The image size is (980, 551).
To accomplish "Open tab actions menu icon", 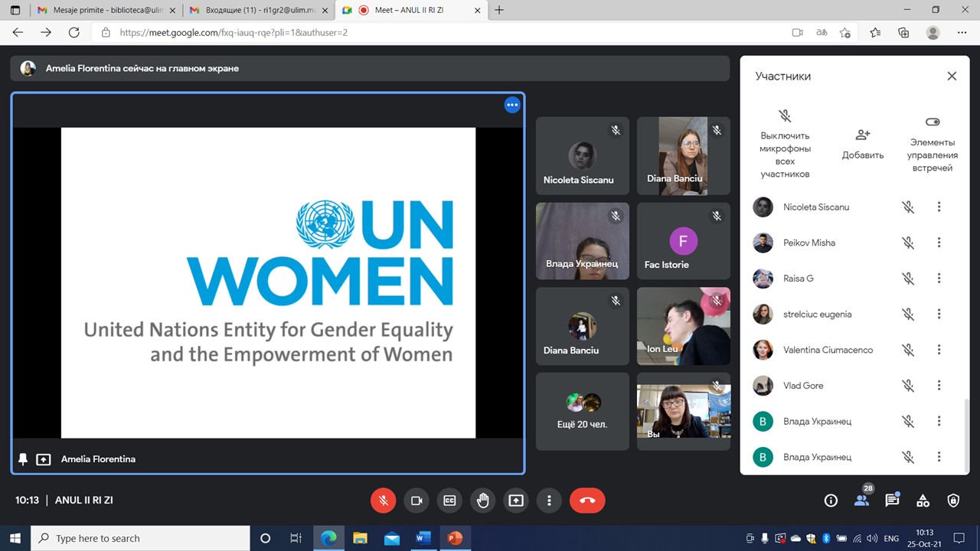I will tap(15, 10).
